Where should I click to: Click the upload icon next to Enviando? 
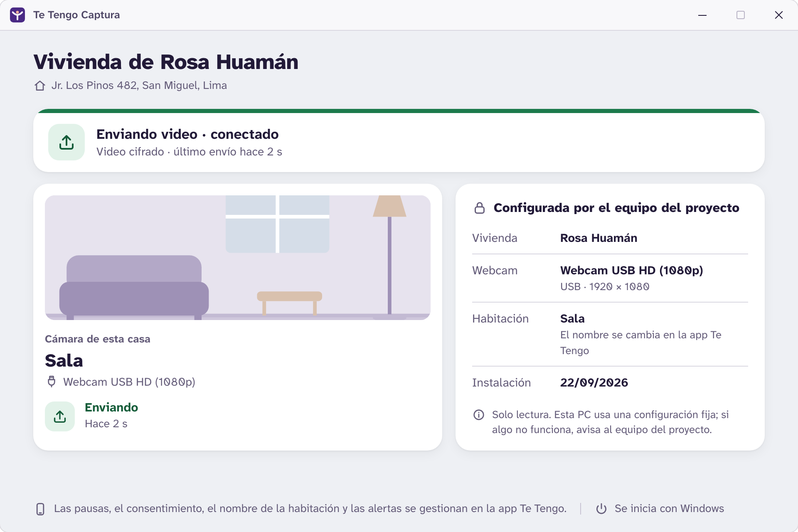click(x=60, y=416)
